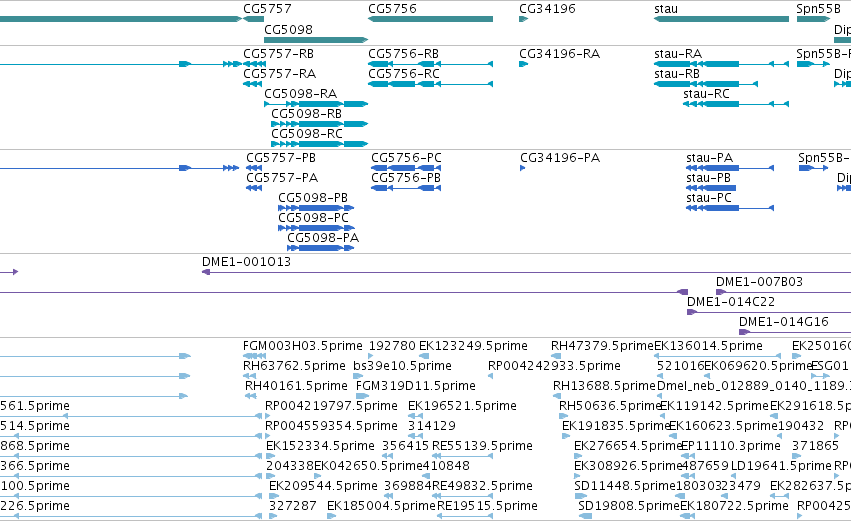Select EST EK185004.5prime

coord(382,506)
